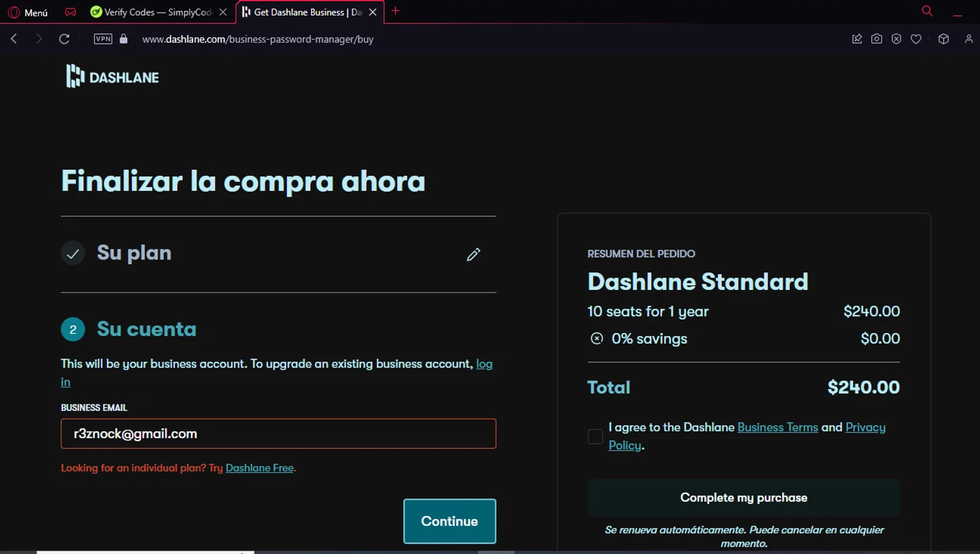Screen dimensions: 980x554
Task: Open the extensions cube icon
Action: pyautogui.click(x=943, y=39)
